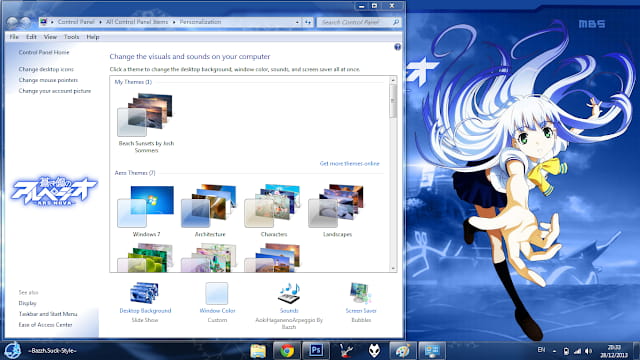Open Windows Explorer from the taskbar
This screenshot has width=640, height=360.
click(258, 351)
